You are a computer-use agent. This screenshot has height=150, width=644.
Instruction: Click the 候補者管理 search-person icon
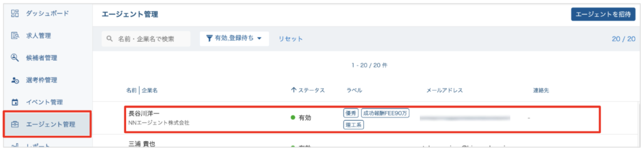[15, 57]
